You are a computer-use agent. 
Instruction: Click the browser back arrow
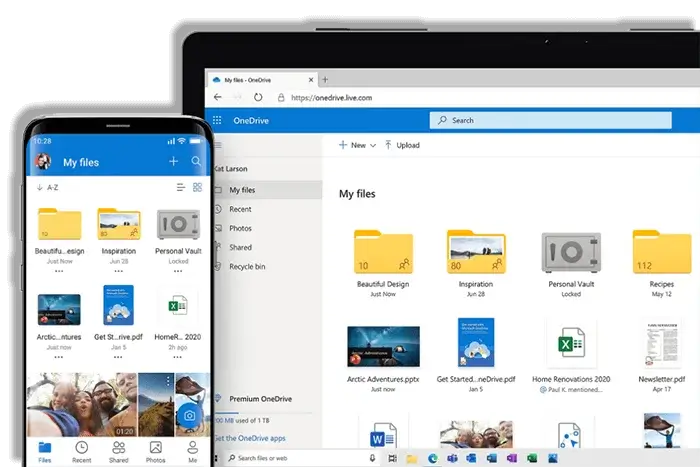pos(217,97)
